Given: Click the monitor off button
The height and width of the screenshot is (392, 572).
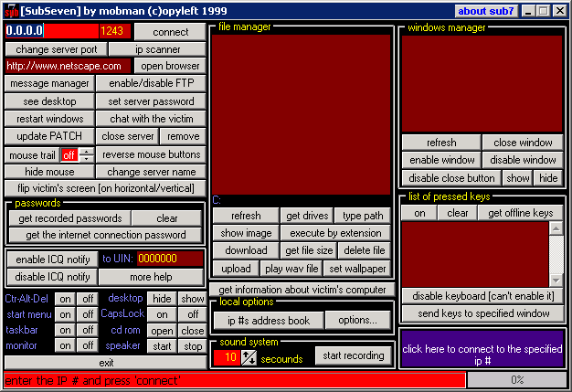Looking at the screenshot, I should [86, 345].
